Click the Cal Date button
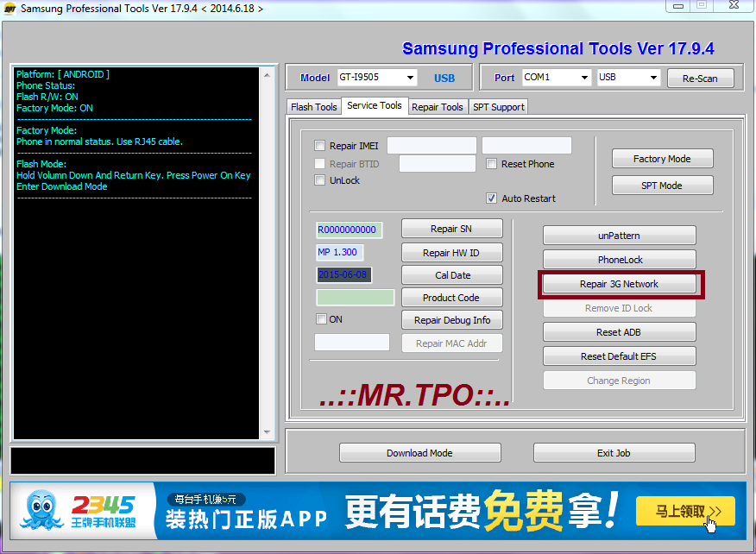The height and width of the screenshot is (554, 756). click(451, 274)
